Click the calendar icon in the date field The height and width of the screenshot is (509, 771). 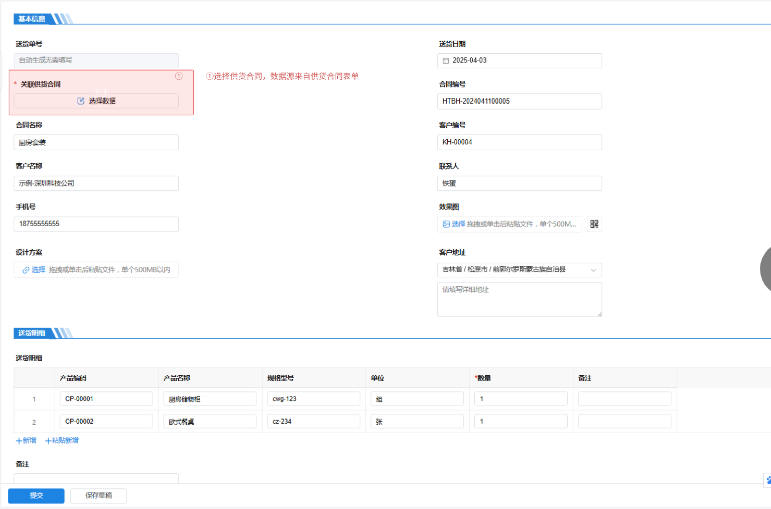click(446, 60)
